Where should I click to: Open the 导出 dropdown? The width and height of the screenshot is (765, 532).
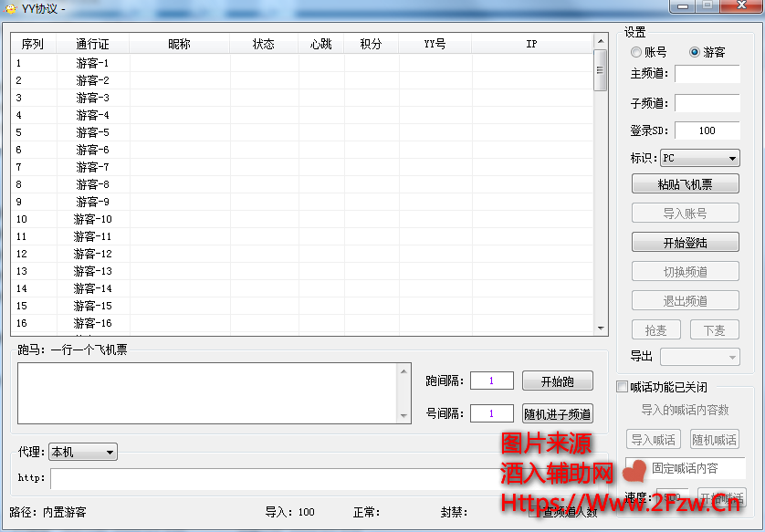[700, 357]
